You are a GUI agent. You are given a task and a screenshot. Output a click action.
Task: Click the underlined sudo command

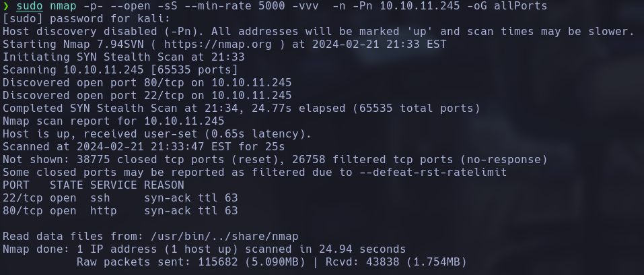[30, 6]
